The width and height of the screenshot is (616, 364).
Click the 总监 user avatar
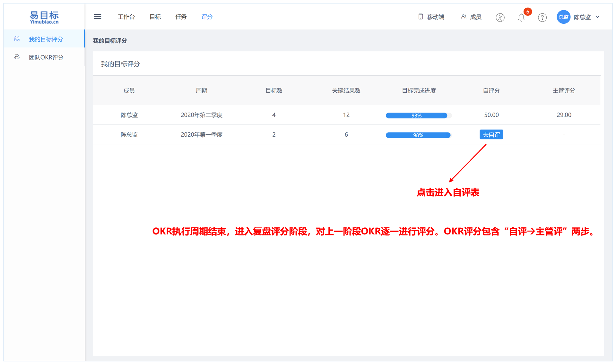pos(563,17)
